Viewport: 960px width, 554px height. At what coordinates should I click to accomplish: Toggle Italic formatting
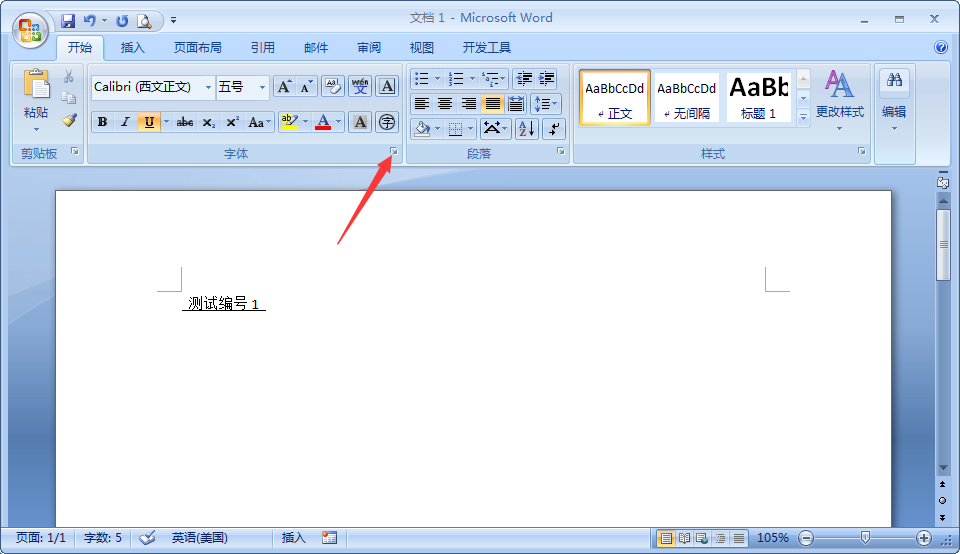tap(125, 122)
